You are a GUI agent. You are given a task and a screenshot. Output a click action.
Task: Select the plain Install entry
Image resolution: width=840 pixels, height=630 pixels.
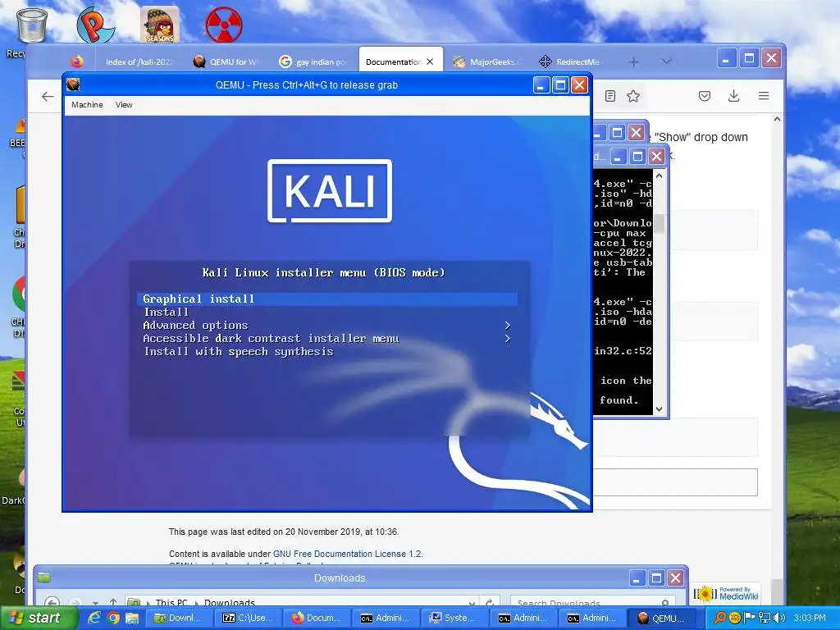point(327,313)
